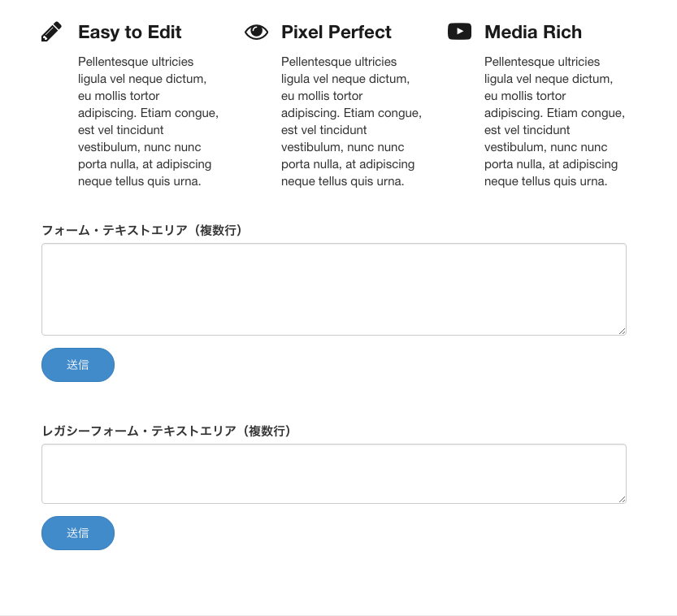
Task: Click the フォーム・テキストエリア（複数行） label
Action: 142,230
